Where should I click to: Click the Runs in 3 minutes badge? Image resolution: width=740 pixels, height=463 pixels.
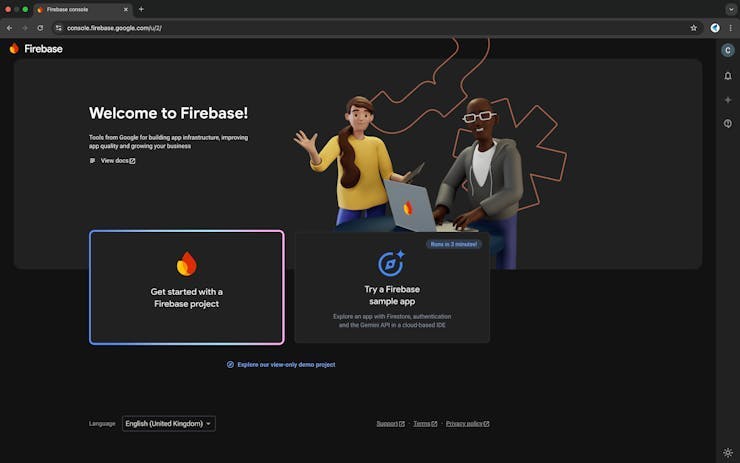coord(454,244)
